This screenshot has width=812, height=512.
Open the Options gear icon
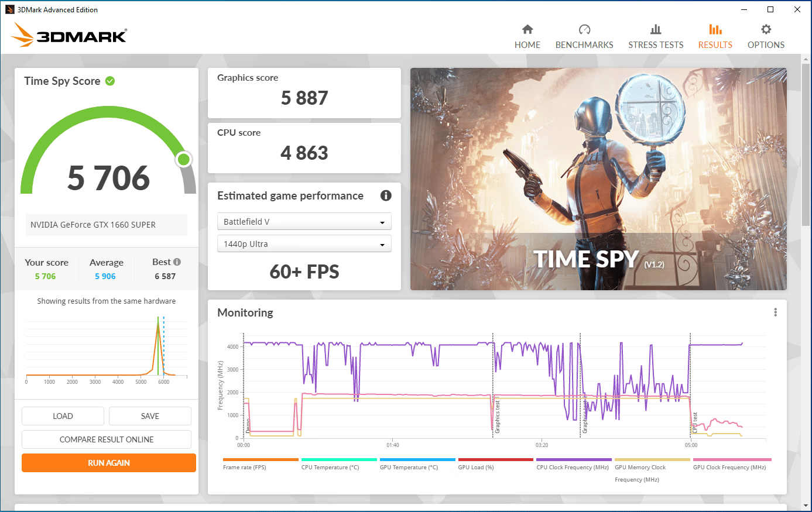[766, 29]
